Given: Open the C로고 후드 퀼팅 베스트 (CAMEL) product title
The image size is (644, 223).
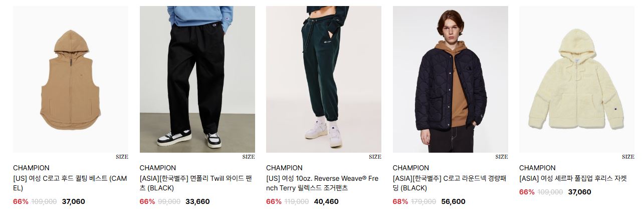Looking at the screenshot, I should point(70,183).
